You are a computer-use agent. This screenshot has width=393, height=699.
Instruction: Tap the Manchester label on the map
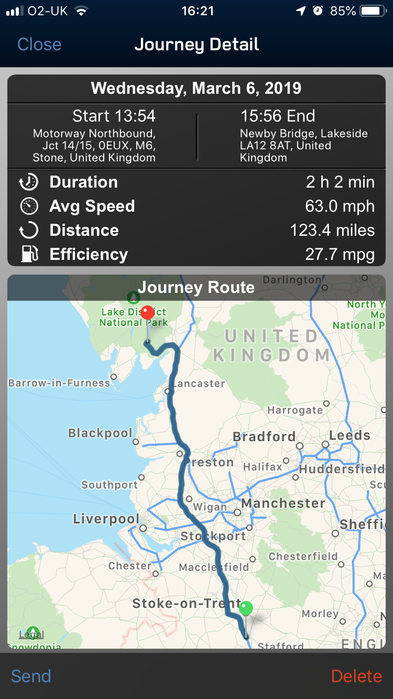click(283, 504)
